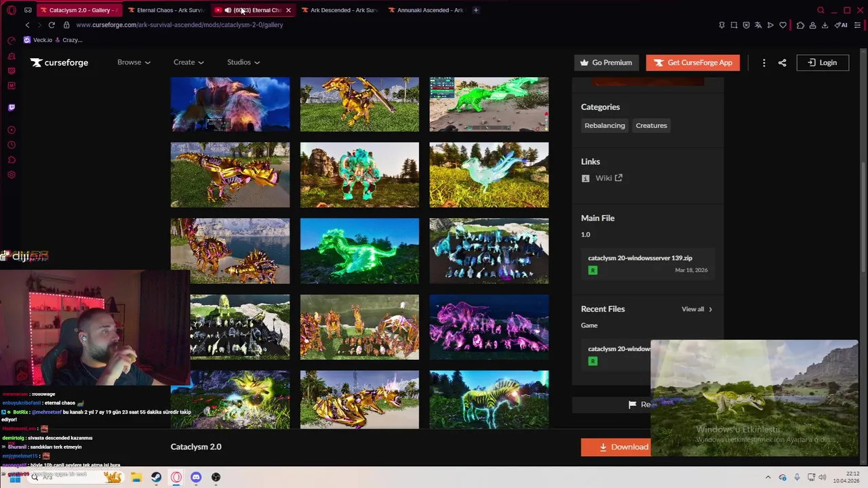Click the Get CurseForge App button

[692, 62]
